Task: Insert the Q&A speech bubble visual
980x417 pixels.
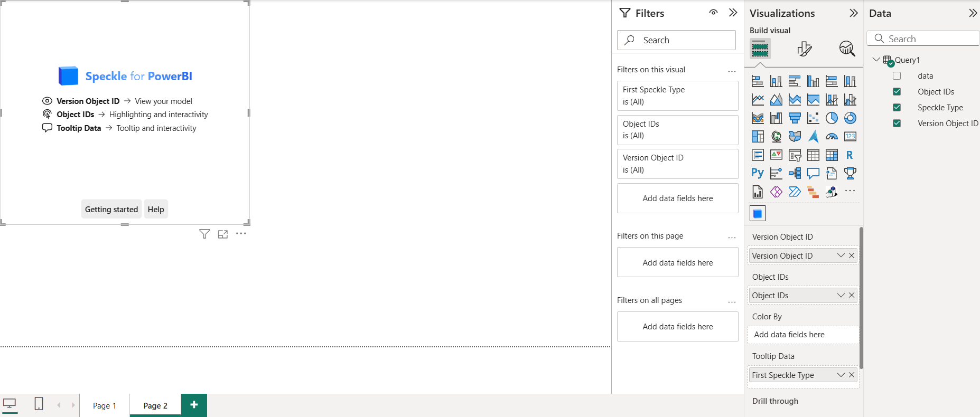Action: coord(813,173)
